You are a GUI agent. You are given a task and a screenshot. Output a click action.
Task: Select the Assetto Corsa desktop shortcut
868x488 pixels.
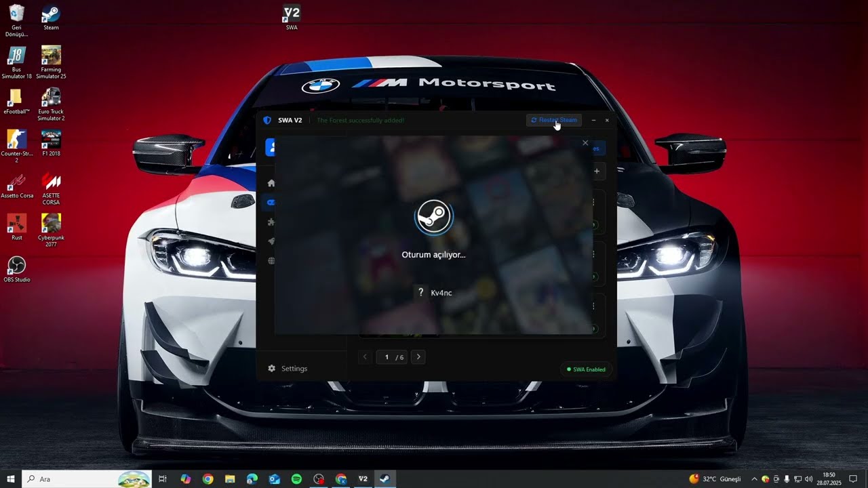coord(17,186)
